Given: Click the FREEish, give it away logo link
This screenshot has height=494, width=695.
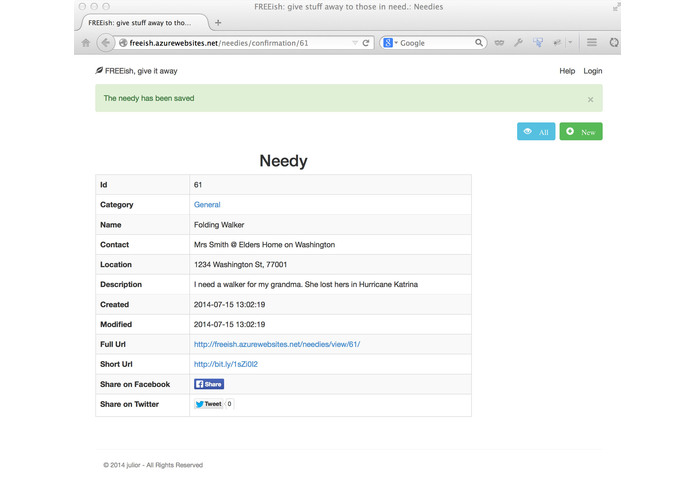Looking at the screenshot, I should tap(137, 71).
